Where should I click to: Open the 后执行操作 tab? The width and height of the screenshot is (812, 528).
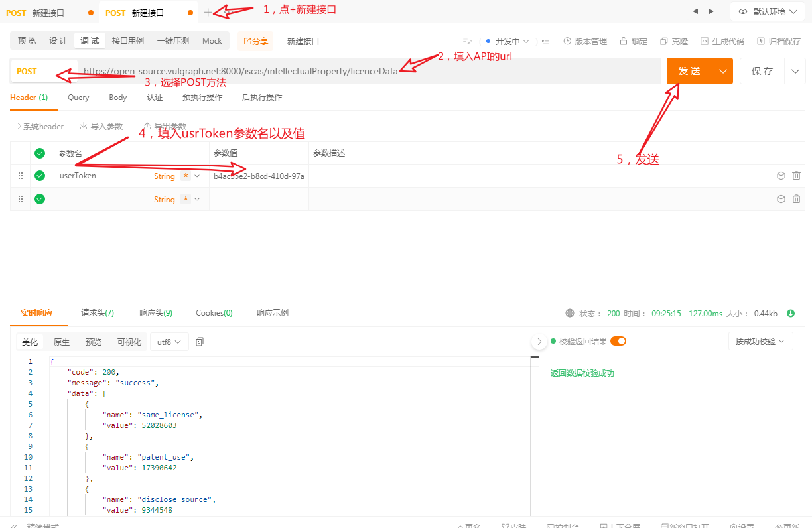[x=262, y=98]
